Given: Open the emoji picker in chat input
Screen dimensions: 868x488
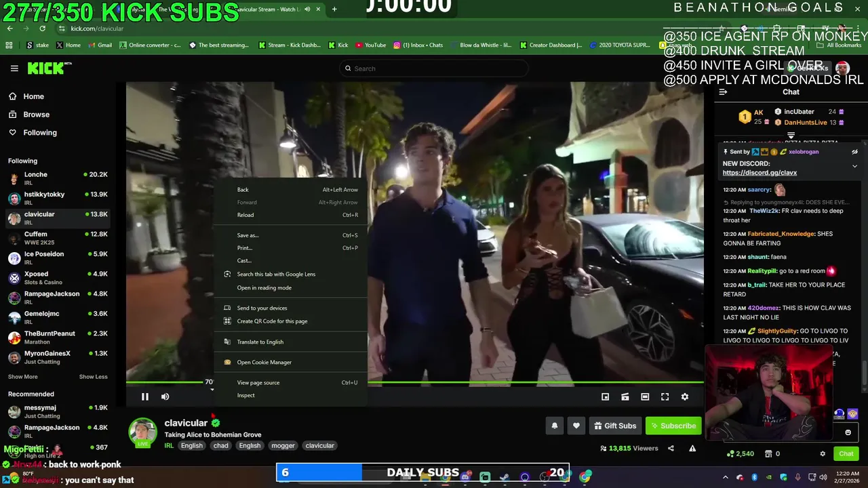Looking at the screenshot, I should point(848,432).
